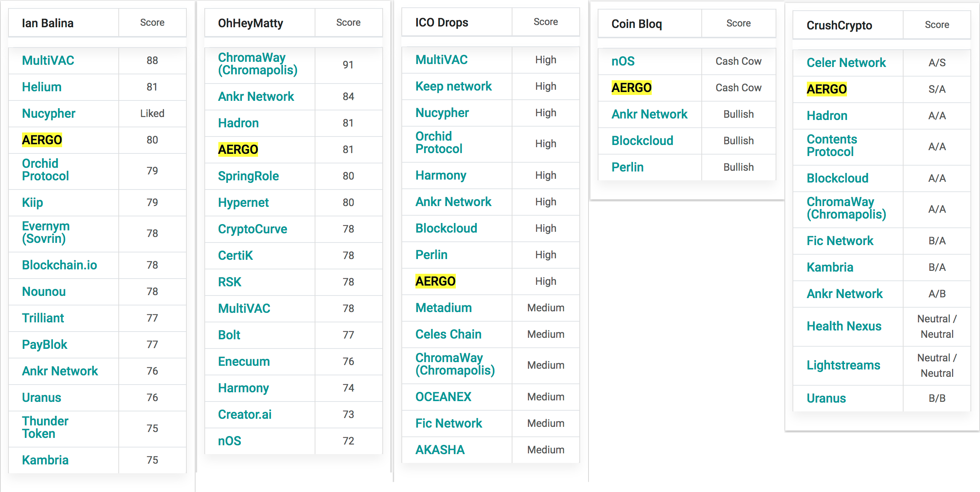
Task: Click SpringRole in OhHeyMatty list
Action: coord(248,176)
